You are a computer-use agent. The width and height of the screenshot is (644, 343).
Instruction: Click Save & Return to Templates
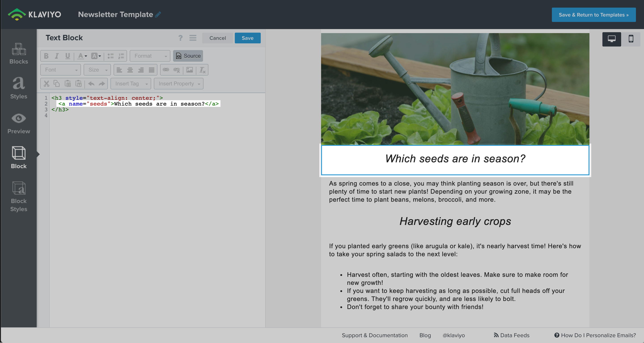(593, 15)
